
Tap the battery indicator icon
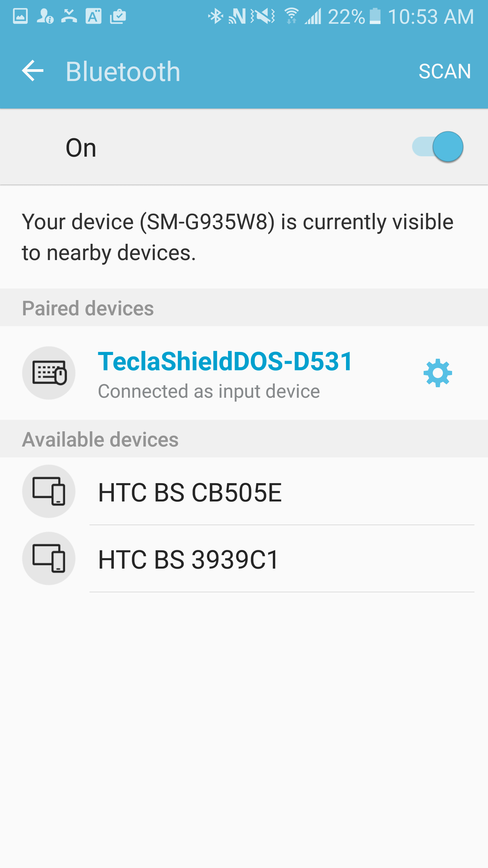(375, 16)
